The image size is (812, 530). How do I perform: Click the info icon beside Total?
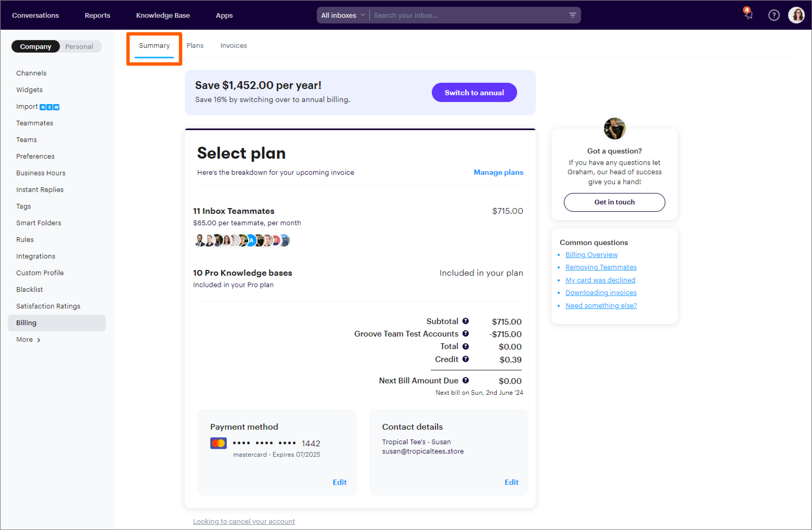point(466,346)
